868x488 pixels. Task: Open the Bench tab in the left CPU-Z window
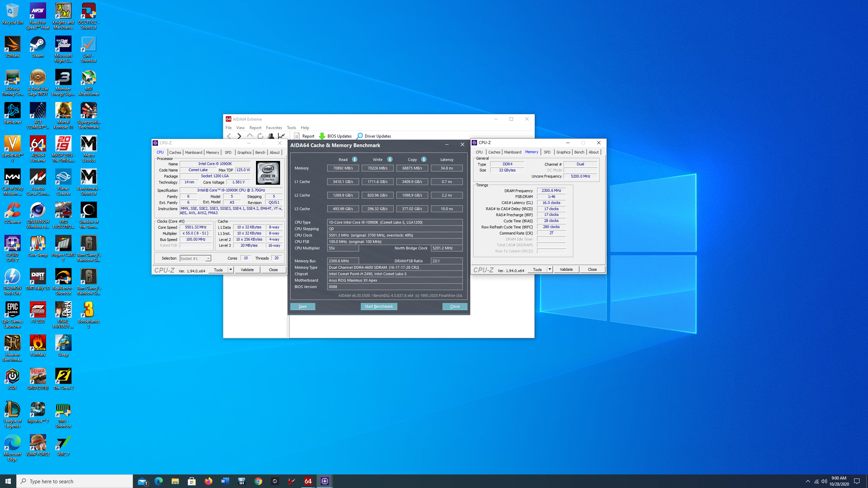[260, 152]
